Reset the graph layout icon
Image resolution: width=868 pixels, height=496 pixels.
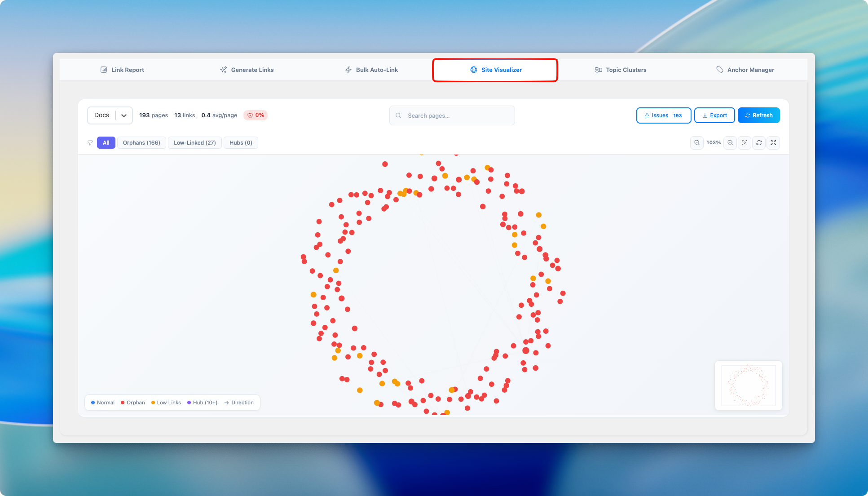759,143
